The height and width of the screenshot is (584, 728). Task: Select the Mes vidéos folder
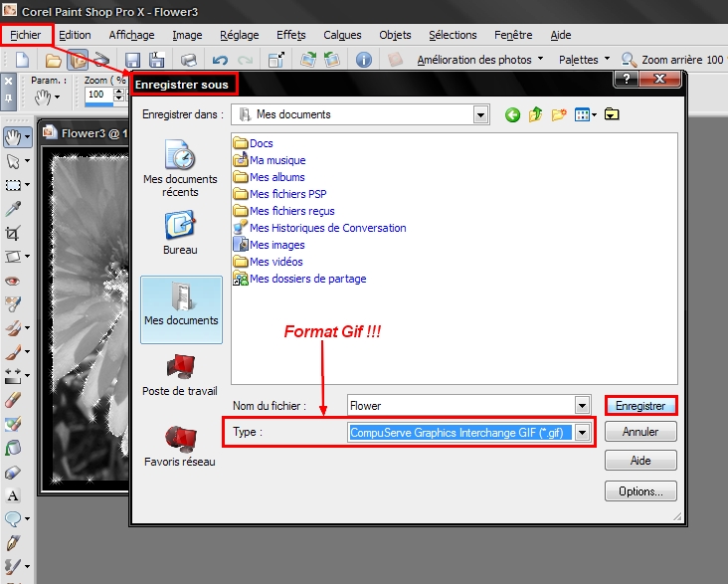point(268,262)
